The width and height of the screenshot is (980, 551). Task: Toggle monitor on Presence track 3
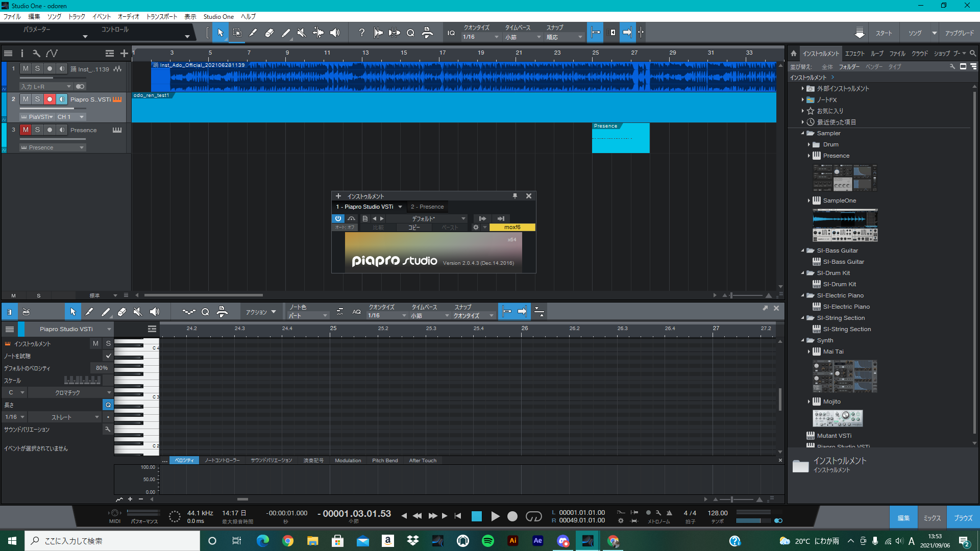tap(62, 130)
